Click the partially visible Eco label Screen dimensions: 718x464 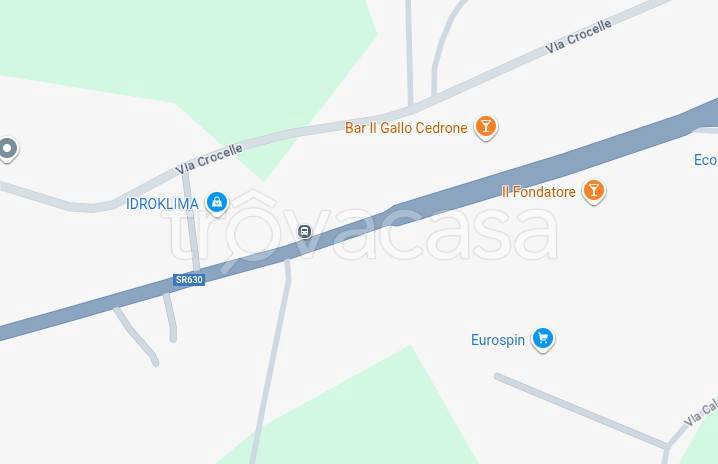(x=706, y=160)
